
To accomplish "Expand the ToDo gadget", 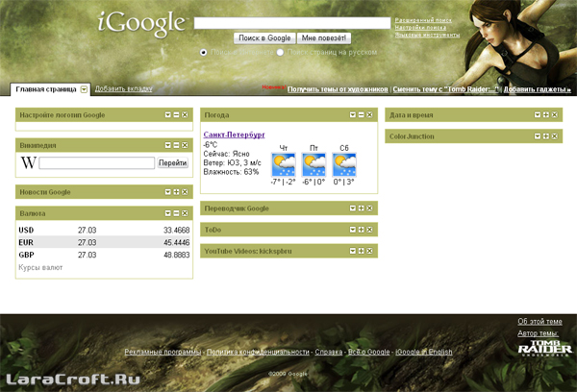I will click(x=361, y=230).
